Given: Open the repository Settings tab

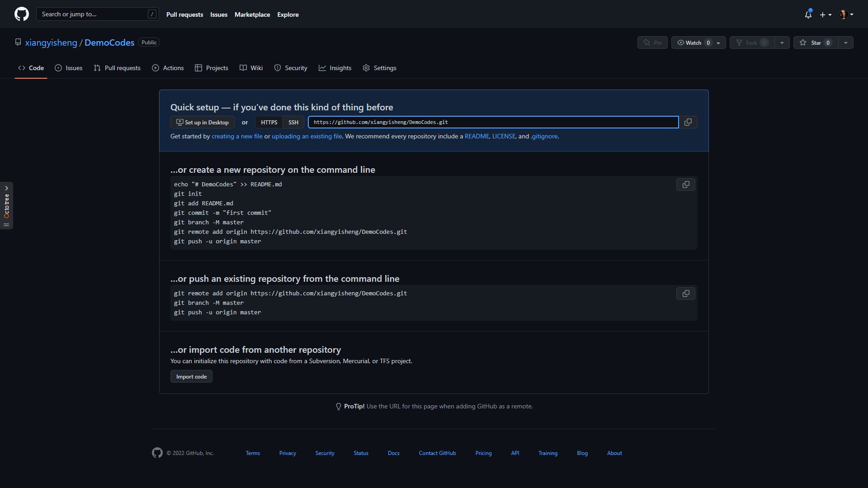Looking at the screenshot, I should 380,68.
